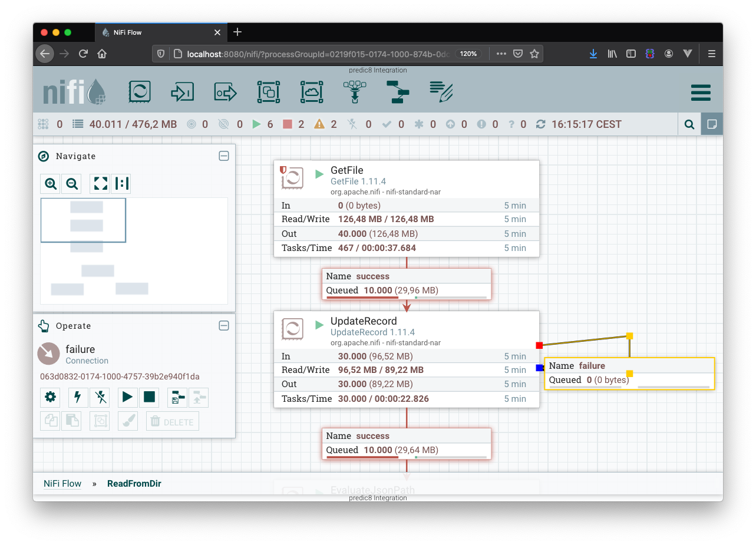
Task: Select the UpdateRecord processor title
Action: pos(364,321)
